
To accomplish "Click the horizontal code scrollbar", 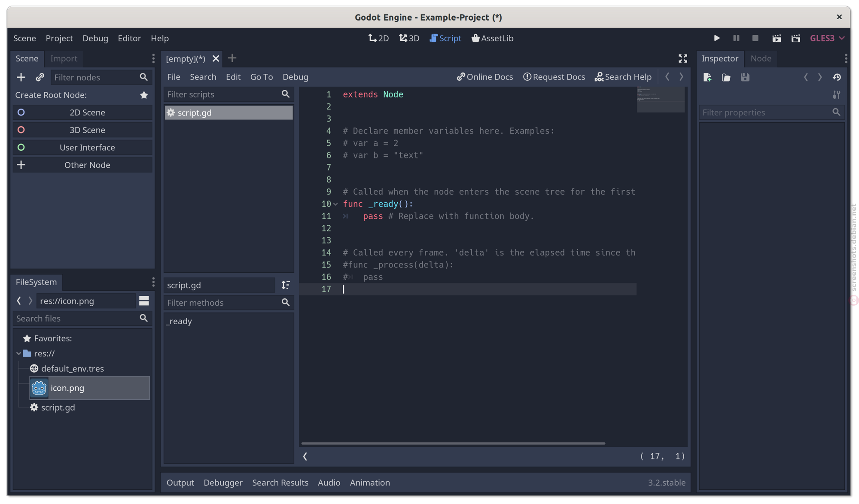I will coord(453,443).
